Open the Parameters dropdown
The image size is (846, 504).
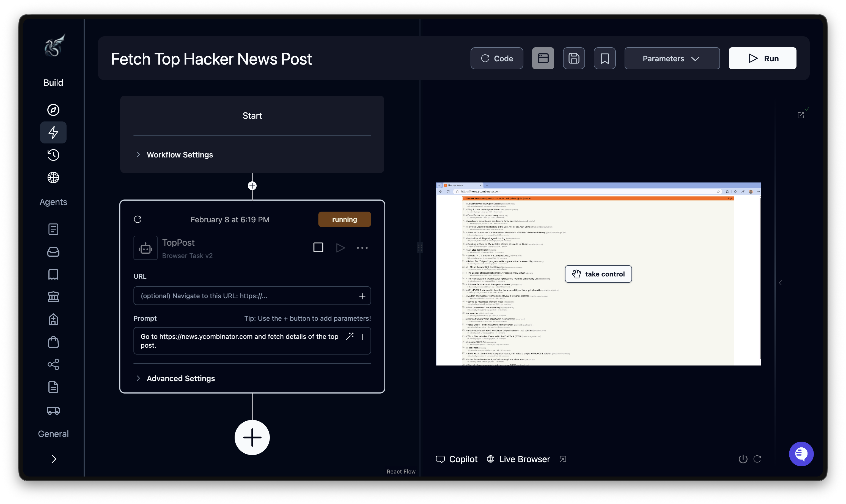(x=672, y=59)
